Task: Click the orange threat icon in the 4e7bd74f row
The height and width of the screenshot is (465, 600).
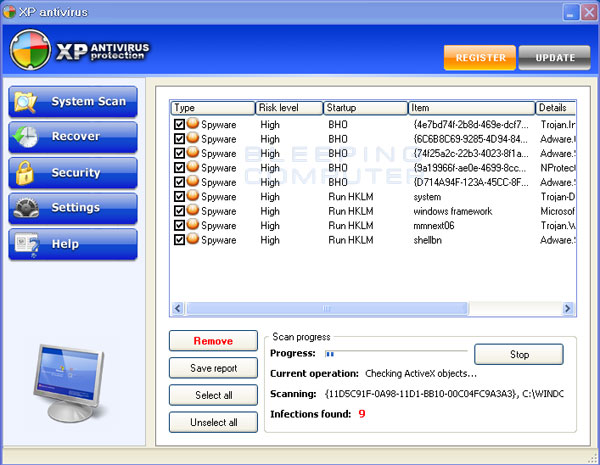Action: [x=193, y=123]
